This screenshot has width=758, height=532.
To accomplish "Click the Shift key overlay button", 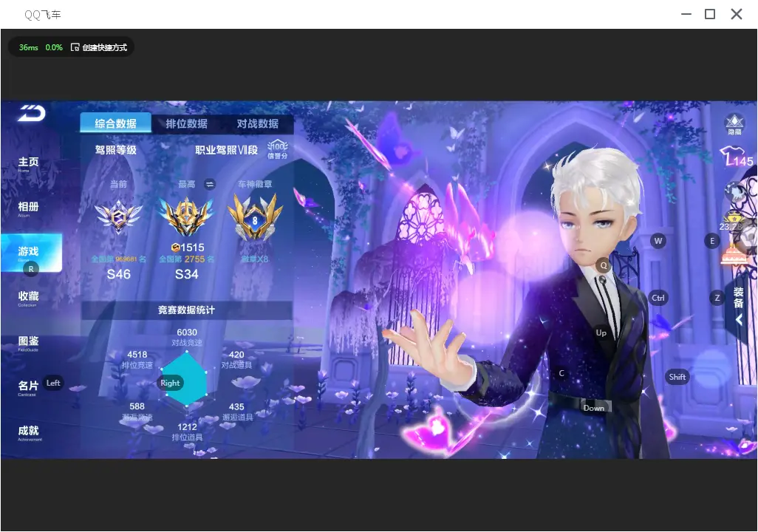I will coord(677,377).
